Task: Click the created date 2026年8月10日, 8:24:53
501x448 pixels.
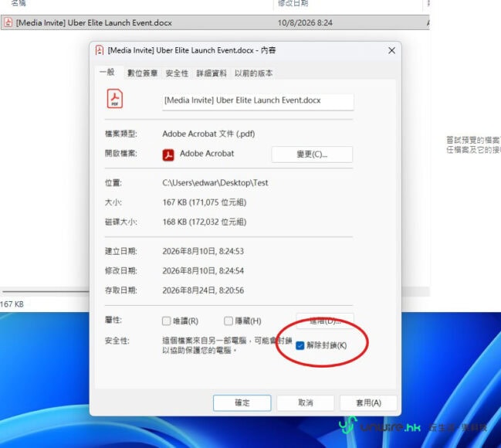Action: [x=203, y=251]
